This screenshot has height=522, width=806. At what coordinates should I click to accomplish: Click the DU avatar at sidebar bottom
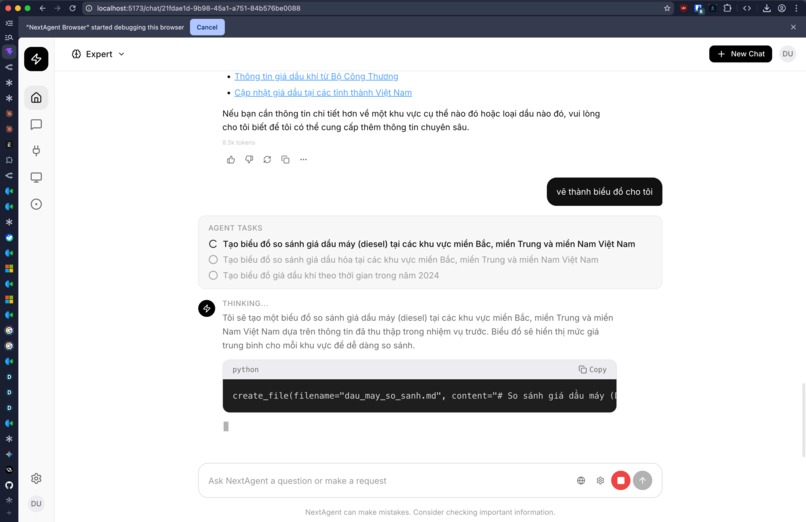coord(36,504)
